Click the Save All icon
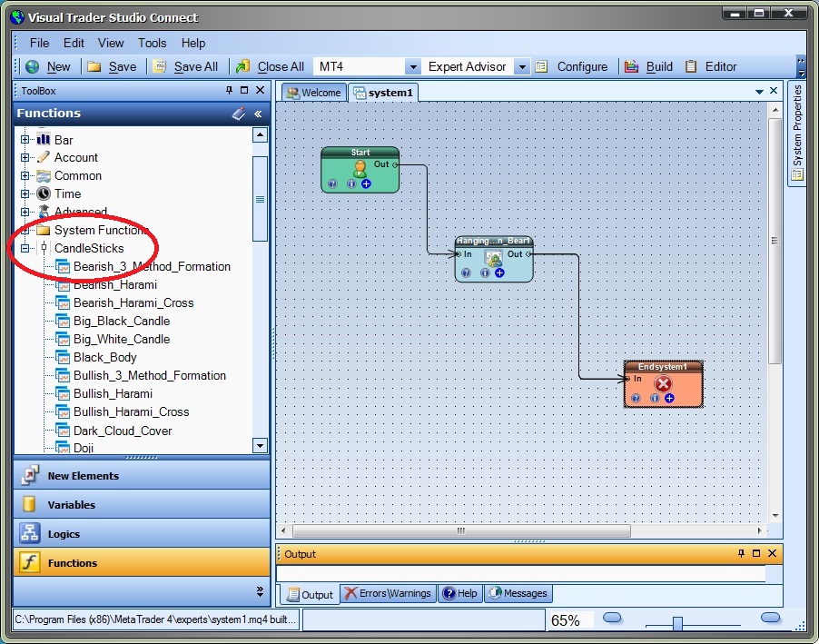The height and width of the screenshot is (644, 819). click(x=159, y=66)
